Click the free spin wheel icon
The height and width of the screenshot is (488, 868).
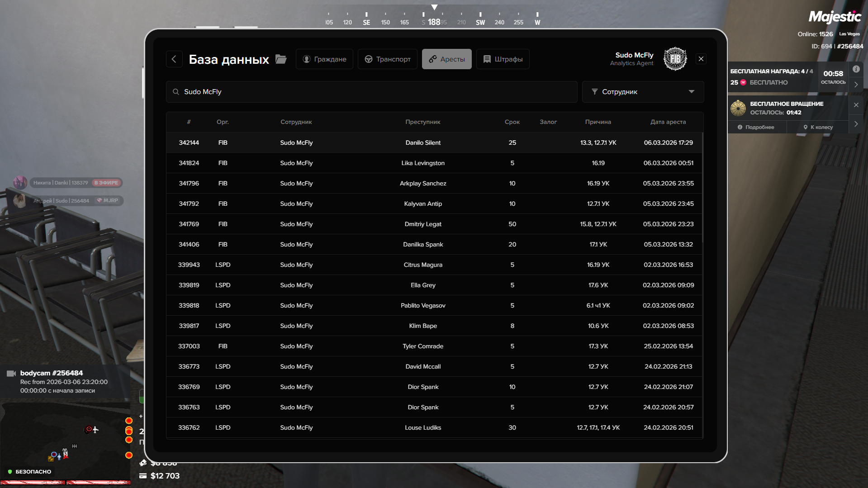click(x=738, y=108)
